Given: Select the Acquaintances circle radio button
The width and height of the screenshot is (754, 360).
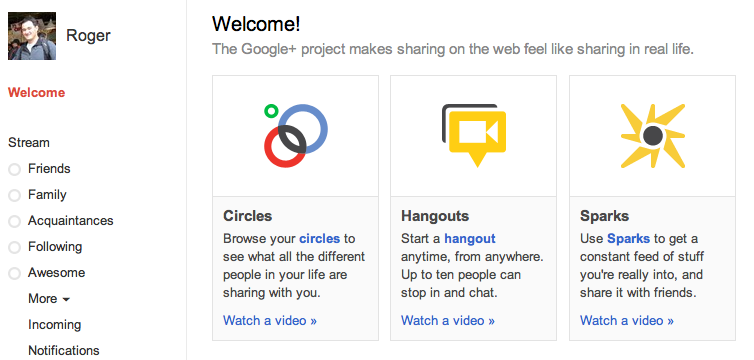Looking at the screenshot, I should point(14,221).
